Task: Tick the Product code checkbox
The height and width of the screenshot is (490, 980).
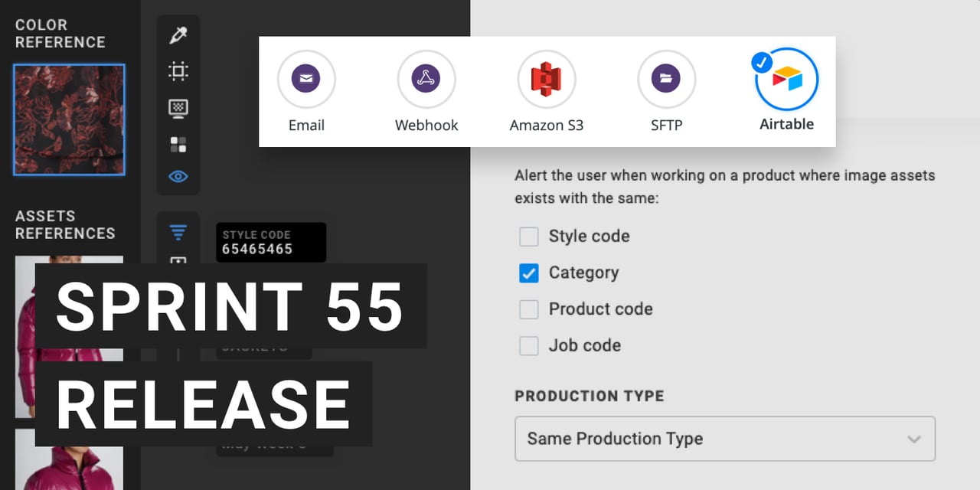Action: pyautogui.click(x=529, y=309)
